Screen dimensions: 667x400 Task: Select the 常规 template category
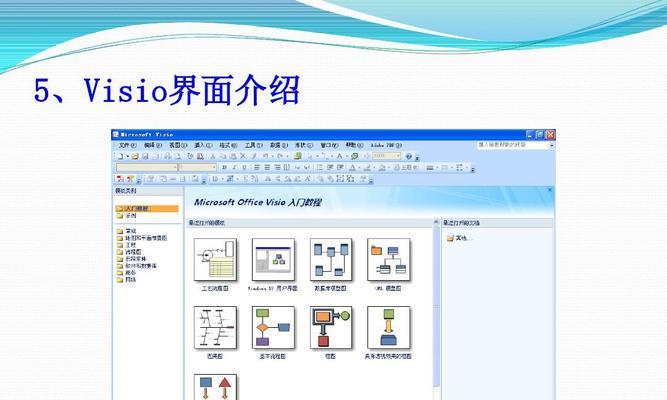pyautogui.click(x=127, y=231)
